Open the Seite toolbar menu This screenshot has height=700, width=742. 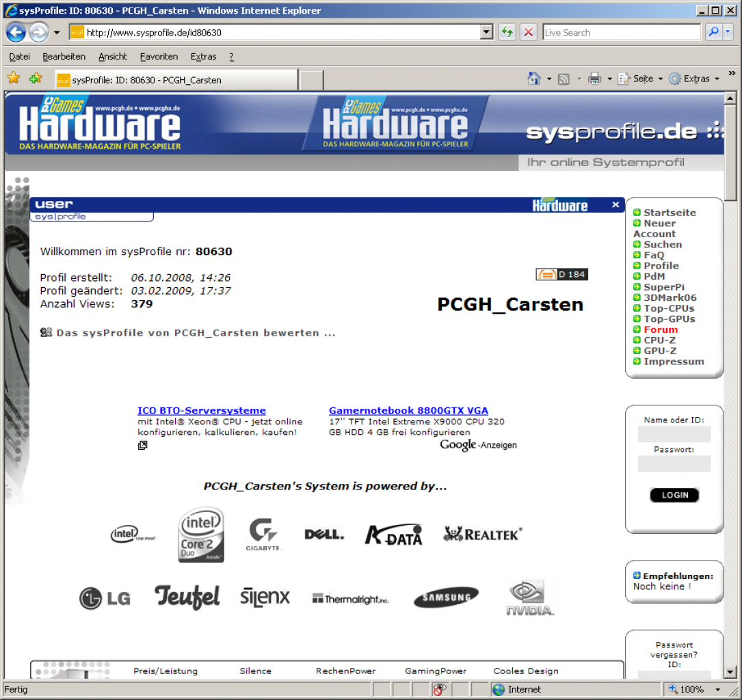tap(640, 79)
